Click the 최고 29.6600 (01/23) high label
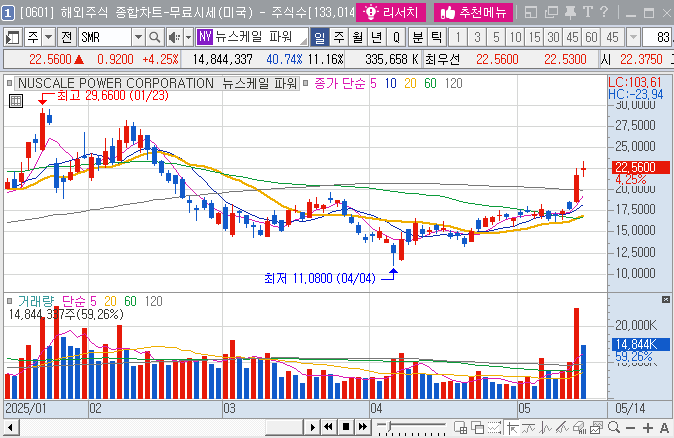 113,95
